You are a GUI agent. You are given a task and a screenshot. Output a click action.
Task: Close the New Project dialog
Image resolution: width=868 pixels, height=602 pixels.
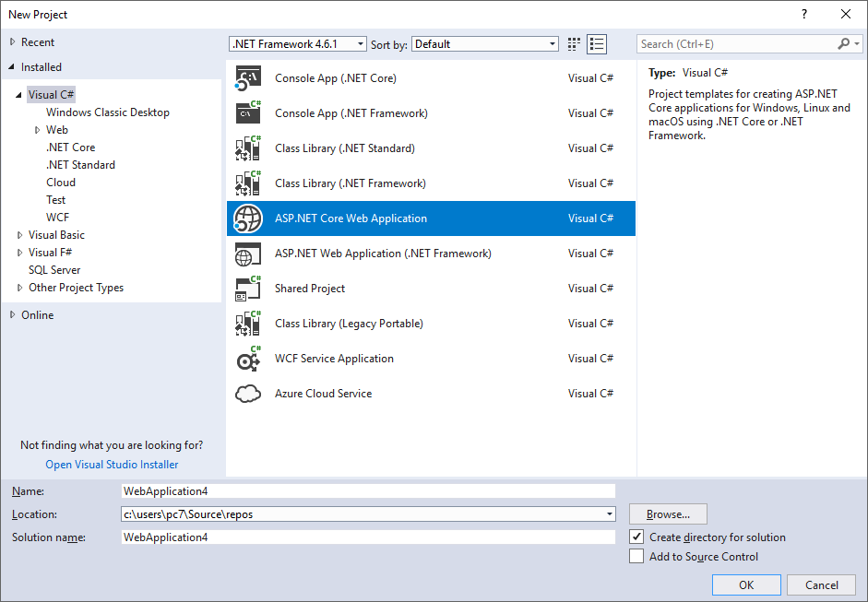pos(846,15)
